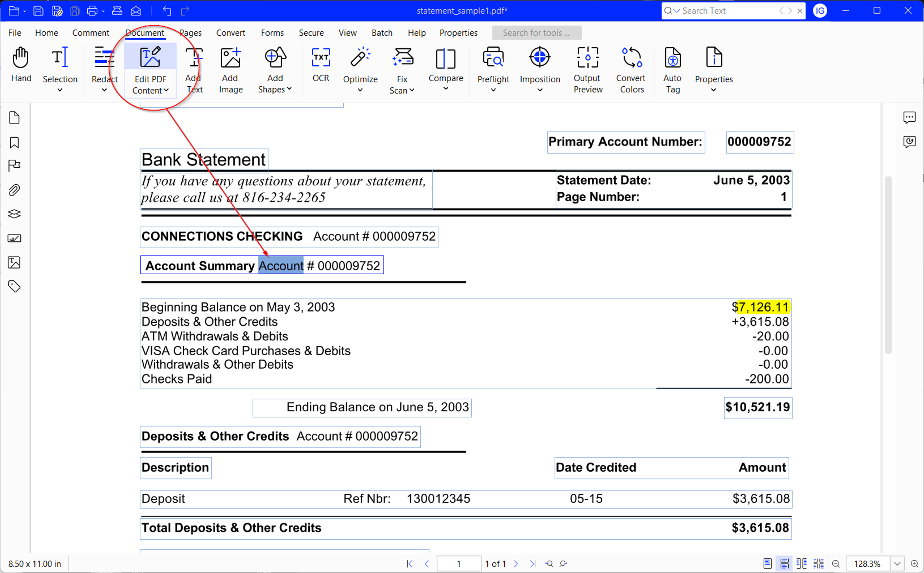Image resolution: width=924 pixels, height=573 pixels.
Task: Open the Signatures panel
Action: coord(14,238)
